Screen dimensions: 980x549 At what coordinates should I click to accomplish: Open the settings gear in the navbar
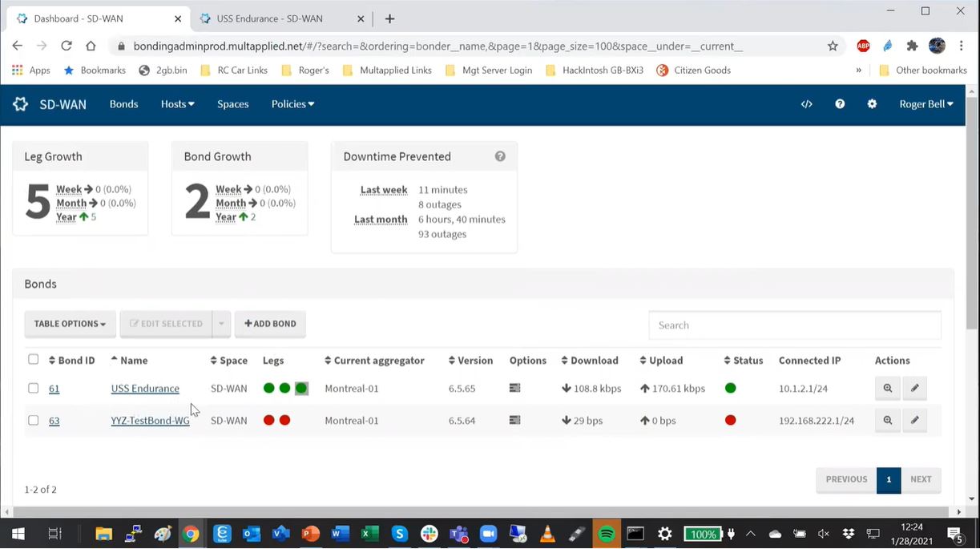pos(872,104)
